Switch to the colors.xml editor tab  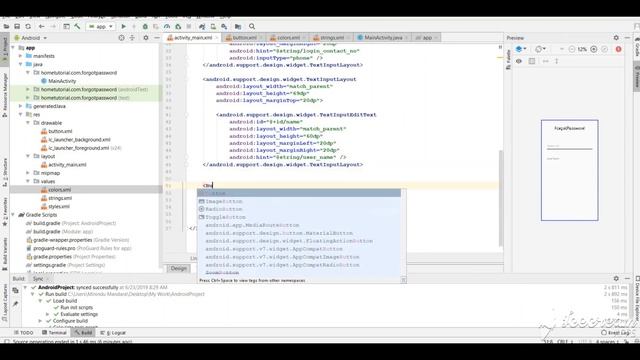click(x=288, y=38)
